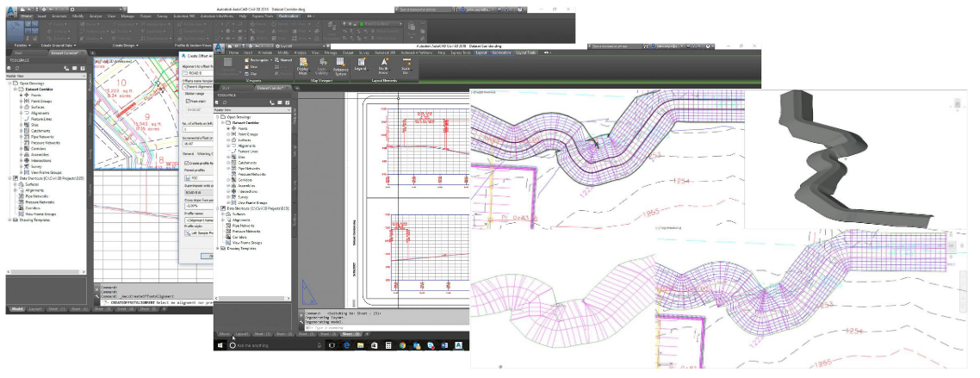Screen dimensions: 980x378
Task: Click Toolspace help icon in front window
Action: [288, 102]
